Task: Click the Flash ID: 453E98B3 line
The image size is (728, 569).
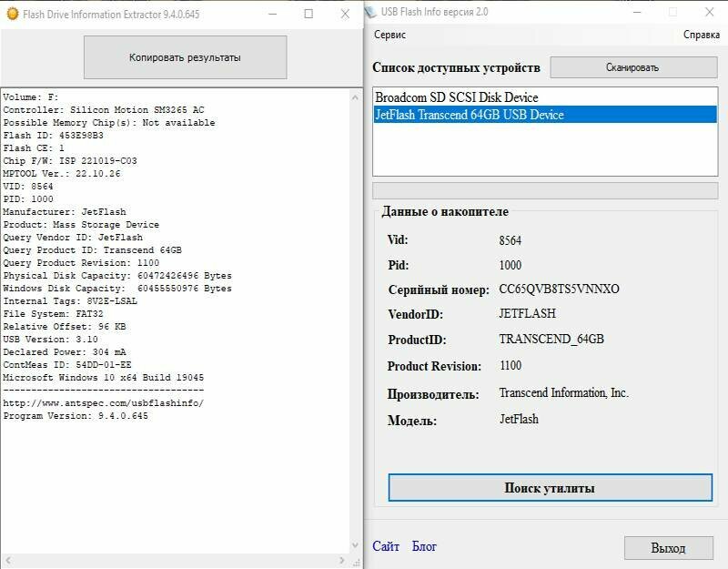Action: 53,136
